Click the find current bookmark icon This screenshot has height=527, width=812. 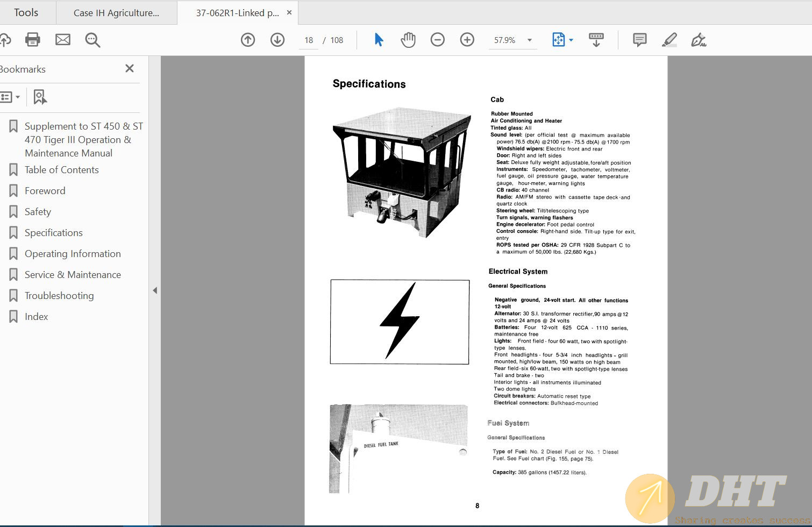pyautogui.click(x=40, y=97)
